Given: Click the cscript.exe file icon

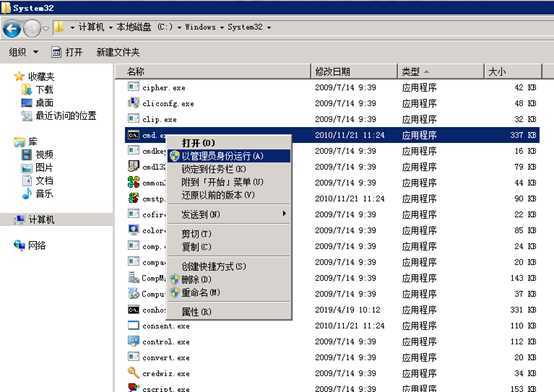Looking at the screenshot, I should 134,387.
